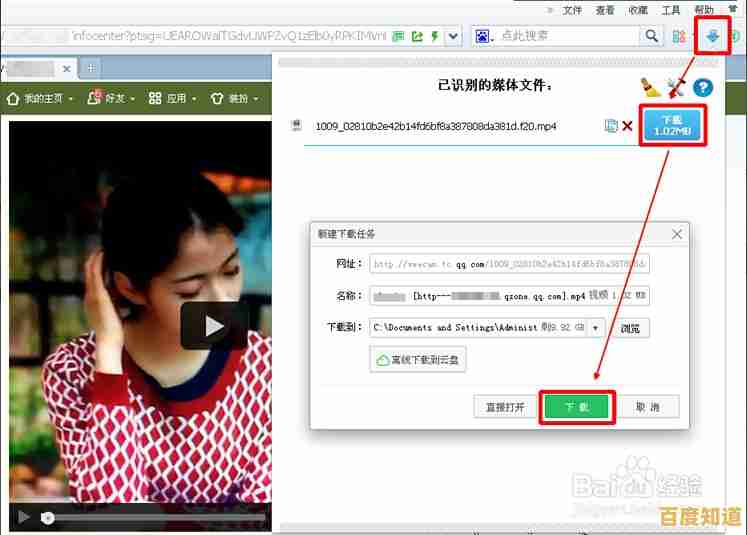This screenshot has width=747, height=535.
Task: Open the 工具 menu
Action: (x=670, y=10)
